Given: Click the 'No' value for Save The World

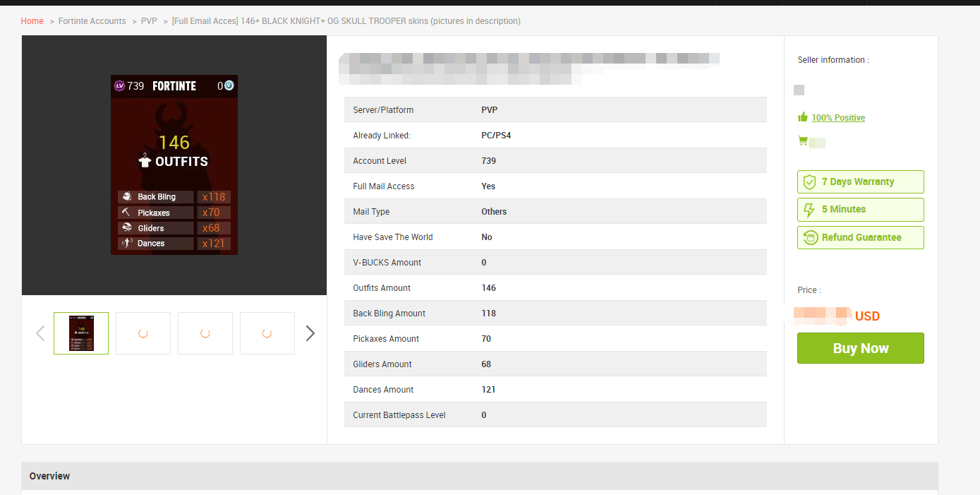Looking at the screenshot, I should 487,237.
